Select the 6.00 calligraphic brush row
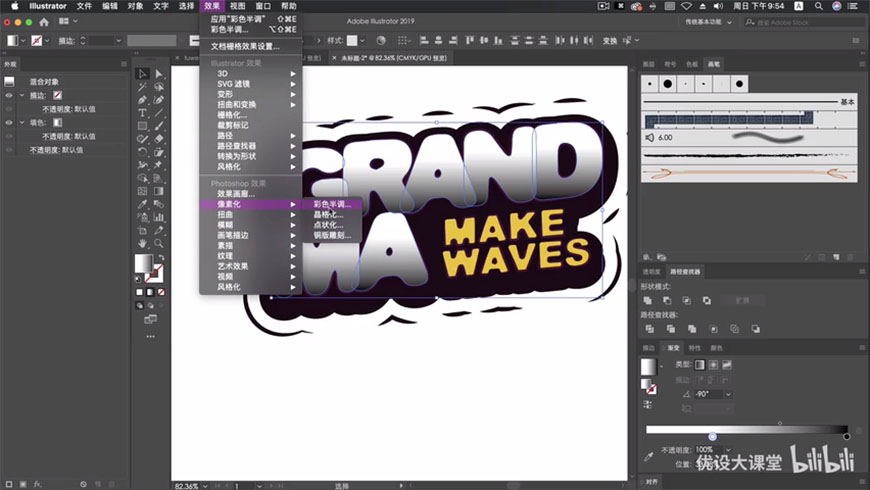The height and width of the screenshot is (490, 870). tap(749, 137)
